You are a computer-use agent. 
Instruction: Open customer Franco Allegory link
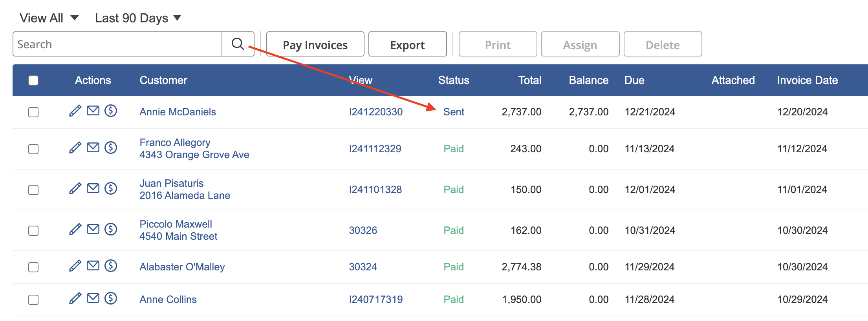coord(175,142)
